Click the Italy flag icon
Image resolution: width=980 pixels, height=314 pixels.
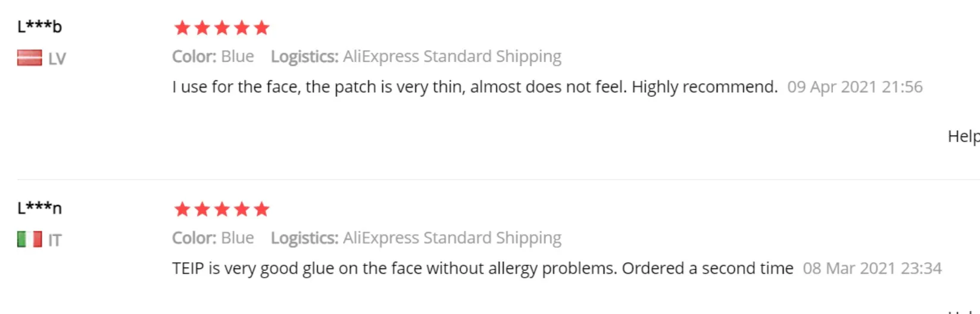pos(29,240)
